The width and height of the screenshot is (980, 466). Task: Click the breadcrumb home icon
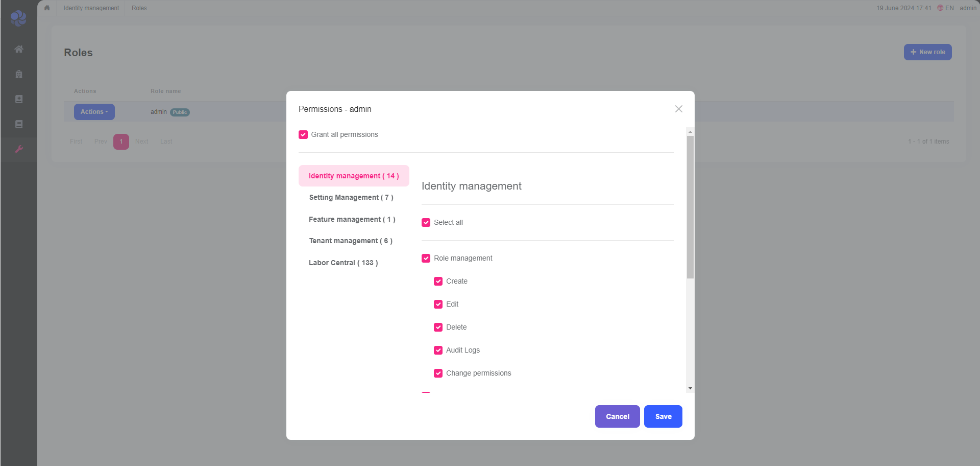pyautogui.click(x=47, y=8)
